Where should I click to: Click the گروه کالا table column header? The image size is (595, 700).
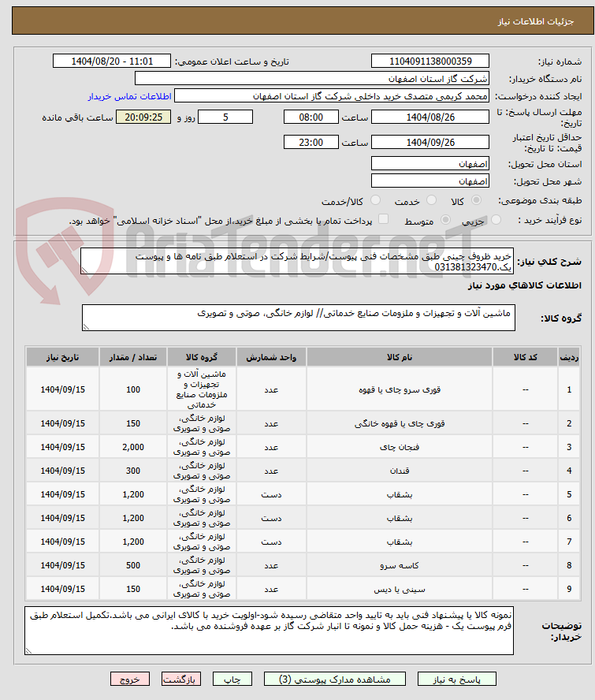click(202, 357)
